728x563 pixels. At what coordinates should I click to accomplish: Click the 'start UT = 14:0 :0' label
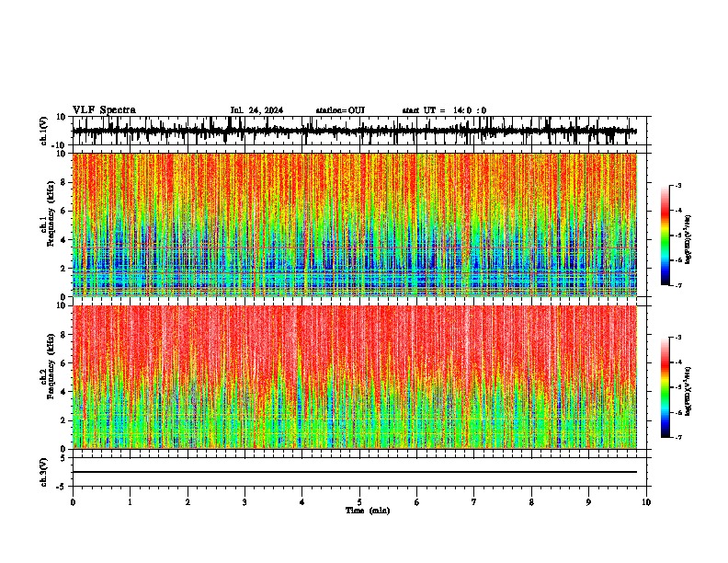(444, 110)
